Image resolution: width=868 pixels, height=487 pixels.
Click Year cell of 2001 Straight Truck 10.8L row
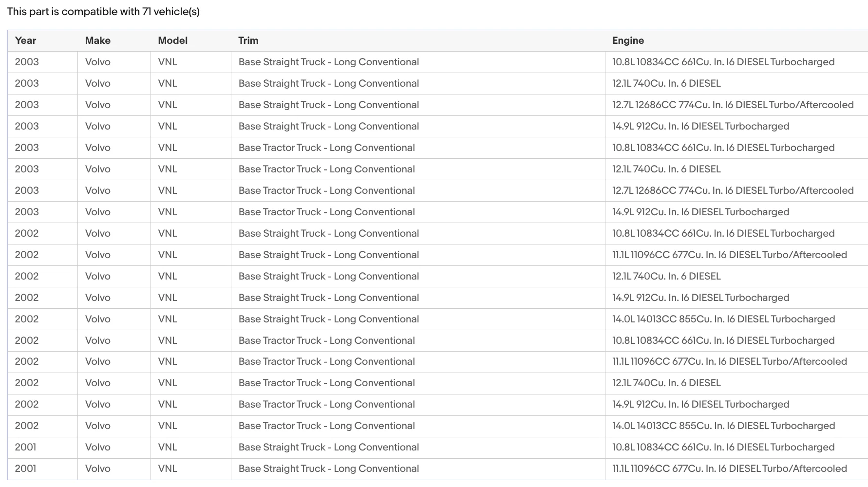pyautogui.click(x=42, y=447)
